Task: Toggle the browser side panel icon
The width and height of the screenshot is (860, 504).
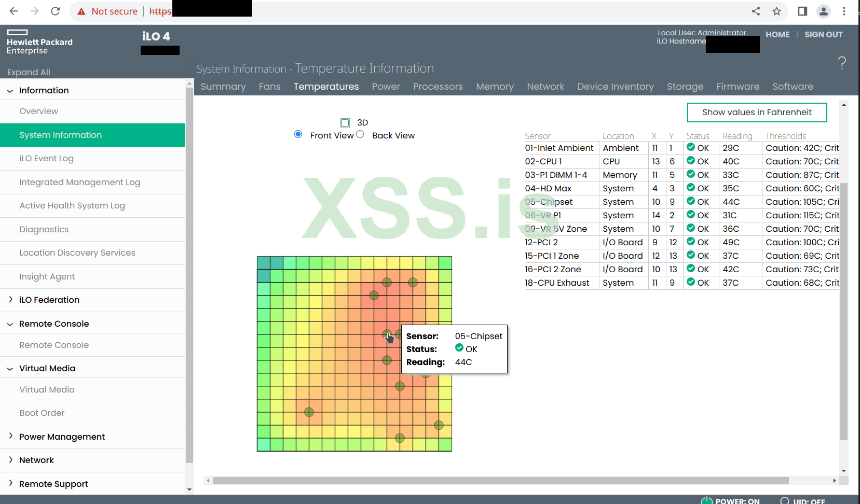Action: pos(802,11)
